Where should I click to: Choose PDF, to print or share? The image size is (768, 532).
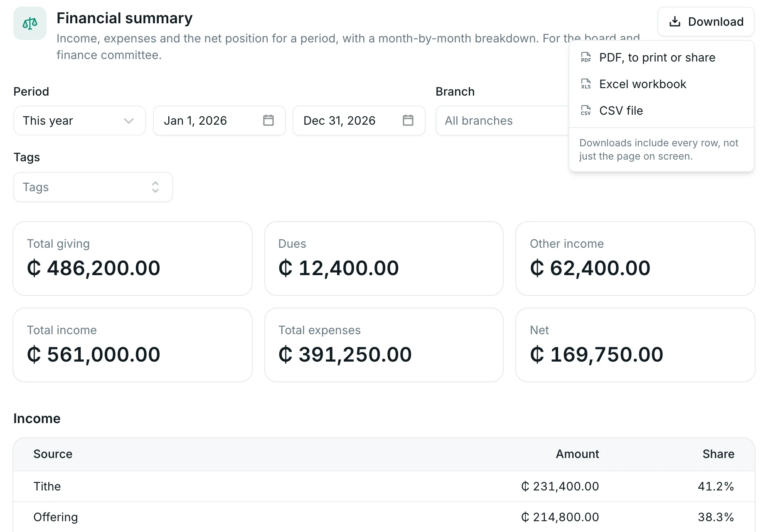tap(662, 57)
